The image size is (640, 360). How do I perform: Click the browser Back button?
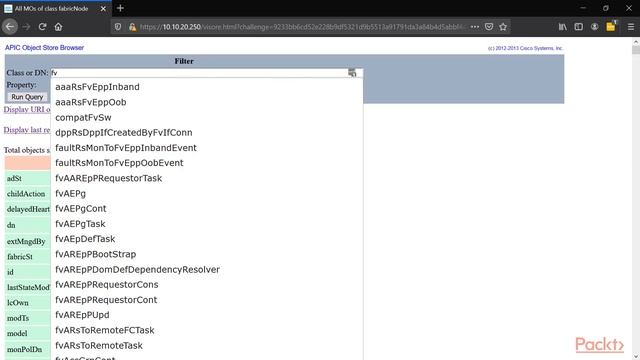pyautogui.click(x=10, y=27)
